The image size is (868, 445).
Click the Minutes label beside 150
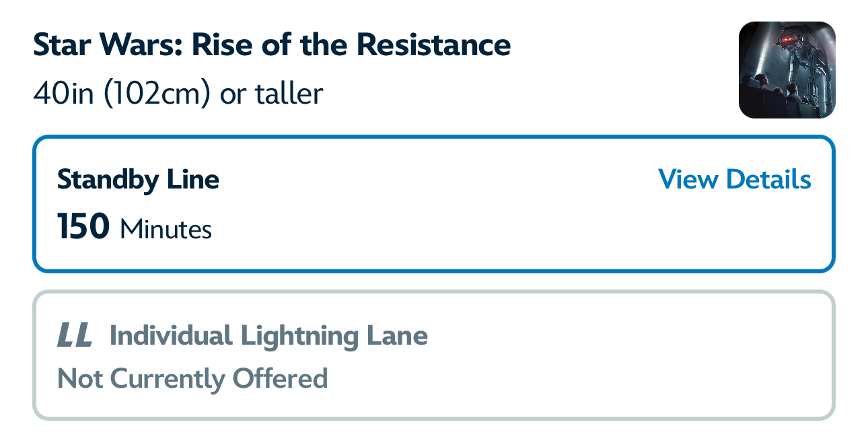[166, 230]
